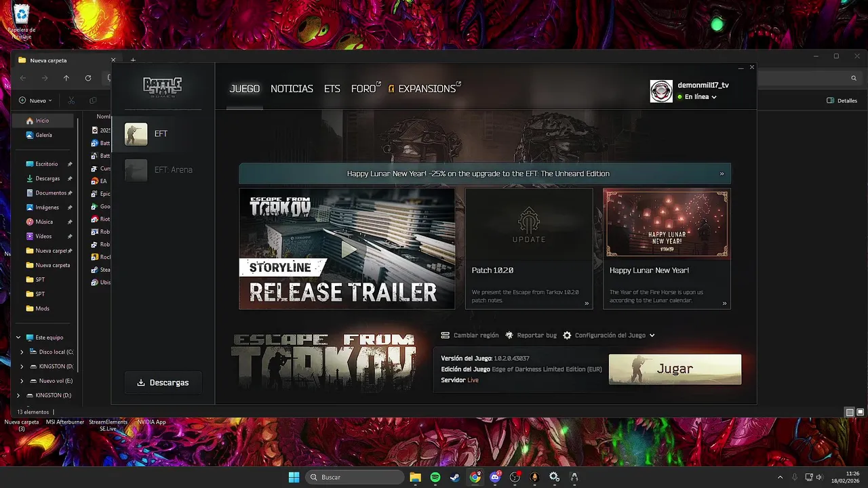The width and height of the screenshot is (868, 488).
Task: Toggle the Detalles pane in Explorer
Action: pyautogui.click(x=842, y=100)
